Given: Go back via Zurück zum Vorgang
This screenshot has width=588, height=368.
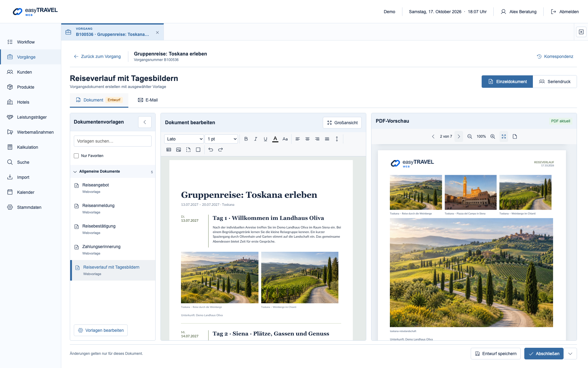Looking at the screenshot, I should pyautogui.click(x=97, y=56).
